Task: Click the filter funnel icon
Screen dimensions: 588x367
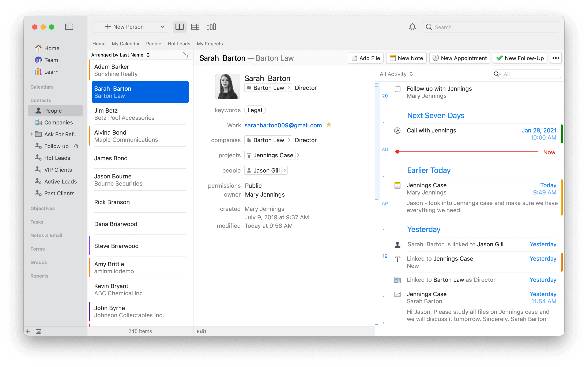Action: tap(186, 55)
